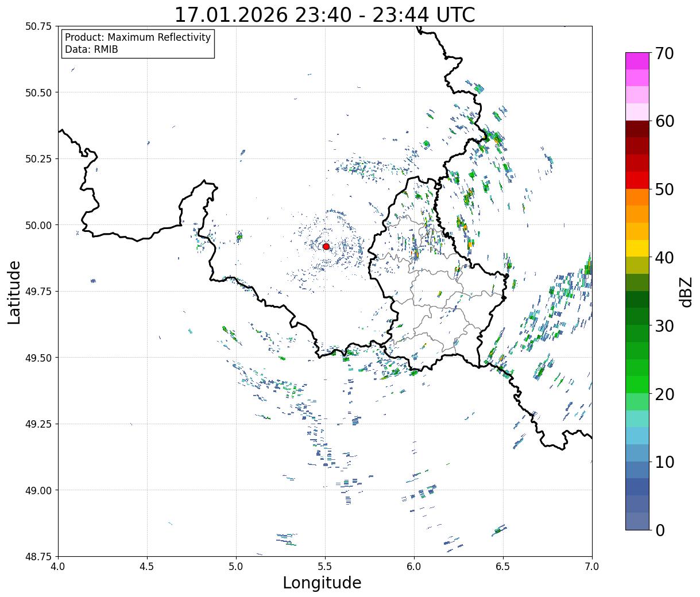This screenshot has width=700, height=597.
Task: Click longitude tick label 4.5
Action: tap(148, 567)
